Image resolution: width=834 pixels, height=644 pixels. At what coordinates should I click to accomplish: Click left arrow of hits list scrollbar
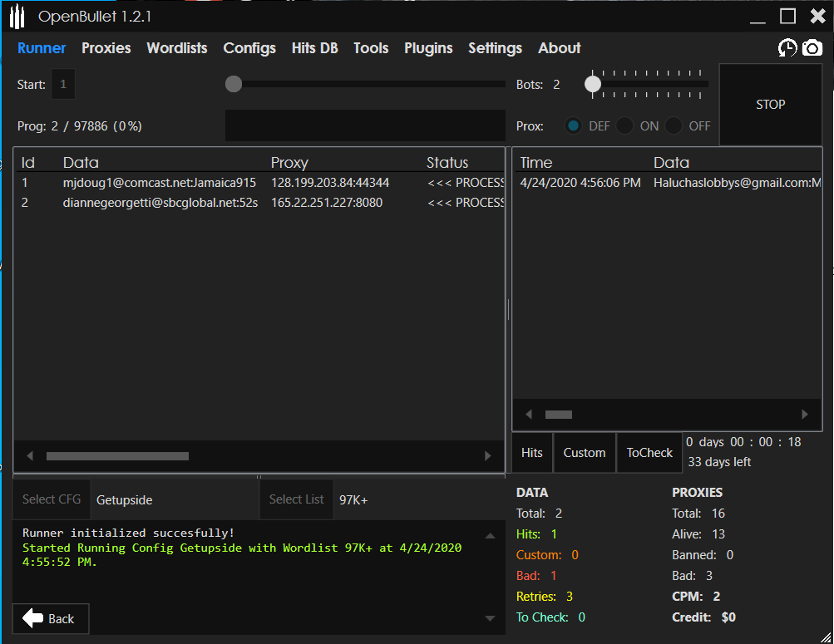(528, 414)
